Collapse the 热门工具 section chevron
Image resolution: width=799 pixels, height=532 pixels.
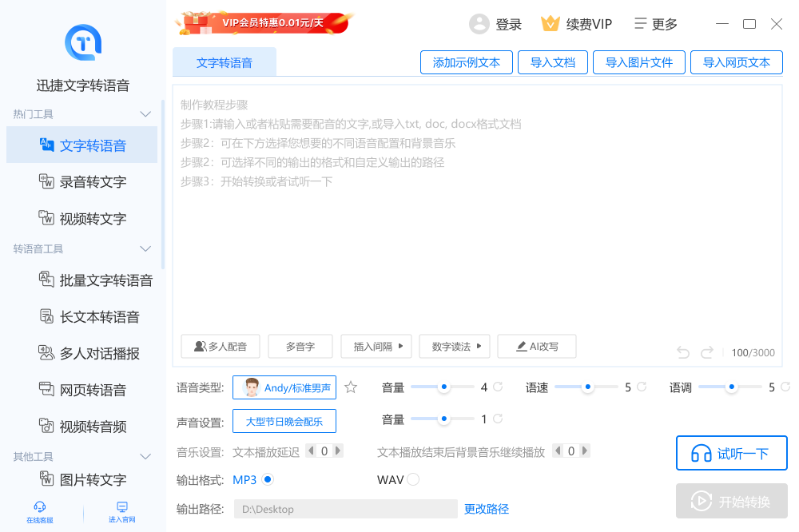(145, 114)
